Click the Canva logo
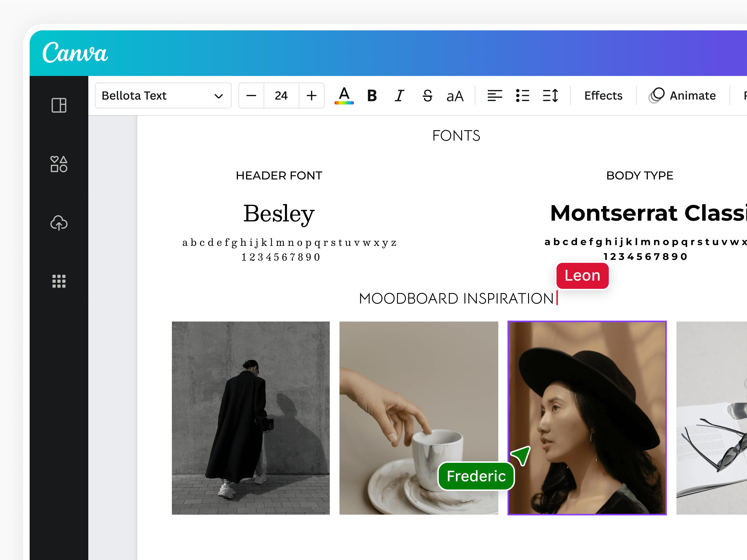This screenshot has height=560, width=747. [75, 52]
